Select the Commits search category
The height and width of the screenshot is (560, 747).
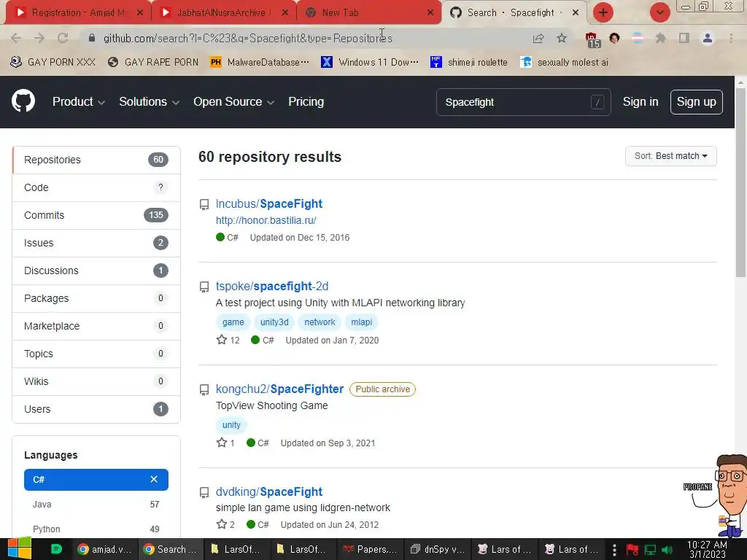point(96,215)
